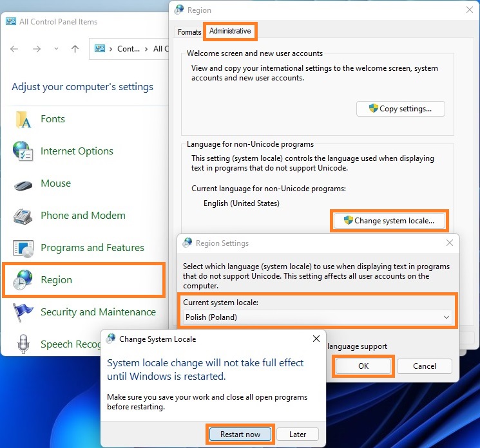The width and height of the screenshot is (480, 448).
Task: Open the Programs and Features icon
Action: 23,248
